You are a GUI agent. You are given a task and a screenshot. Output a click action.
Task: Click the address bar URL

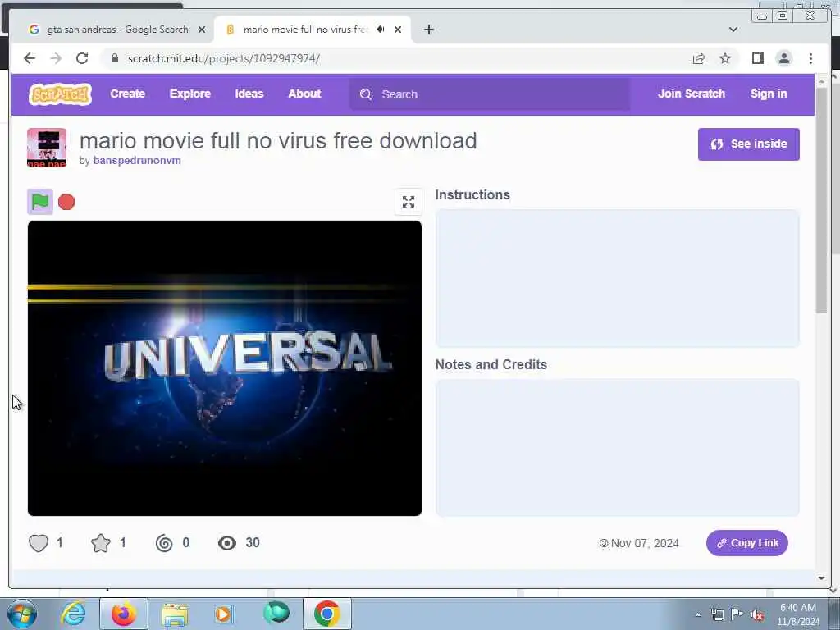tap(223, 58)
